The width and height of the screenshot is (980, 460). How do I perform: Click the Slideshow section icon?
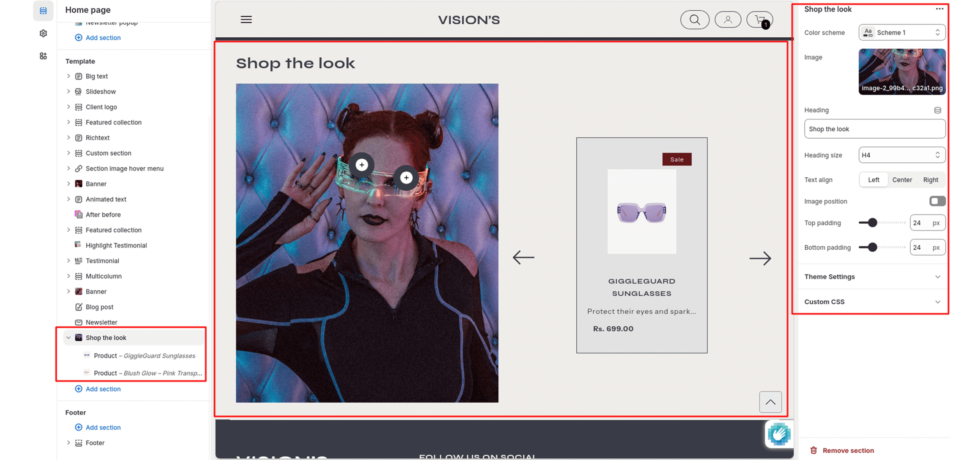coord(78,91)
